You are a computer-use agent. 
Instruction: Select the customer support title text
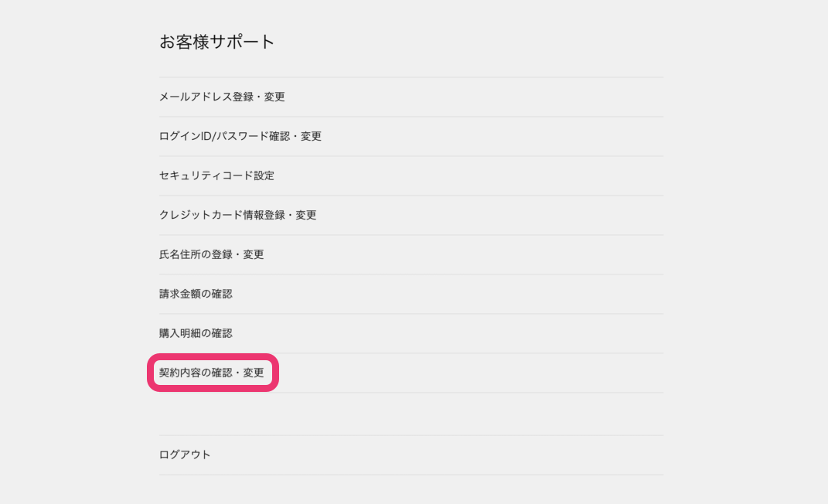click(217, 42)
